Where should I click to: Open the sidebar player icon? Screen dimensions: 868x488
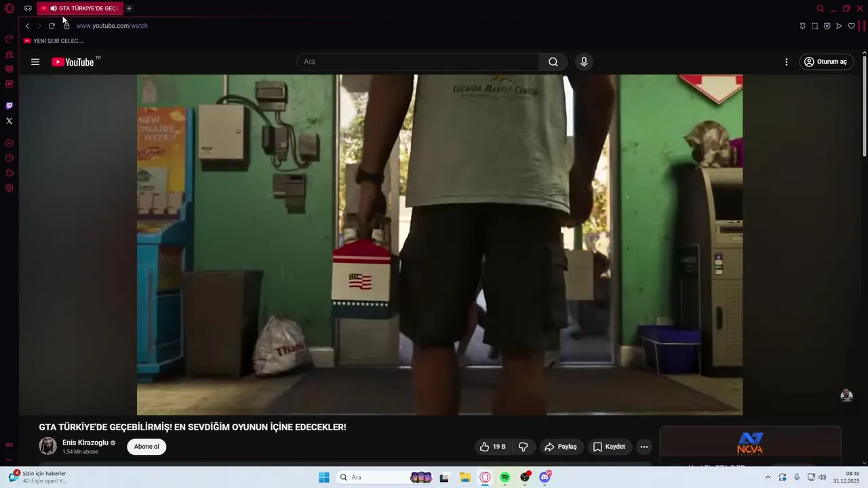click(9, 143)
